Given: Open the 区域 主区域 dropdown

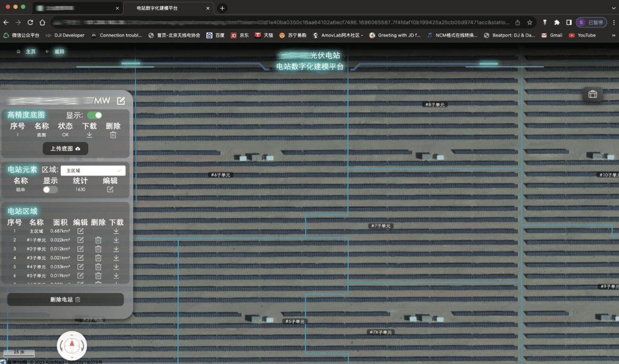Looking at the screenshot, I should click(93, 170).
